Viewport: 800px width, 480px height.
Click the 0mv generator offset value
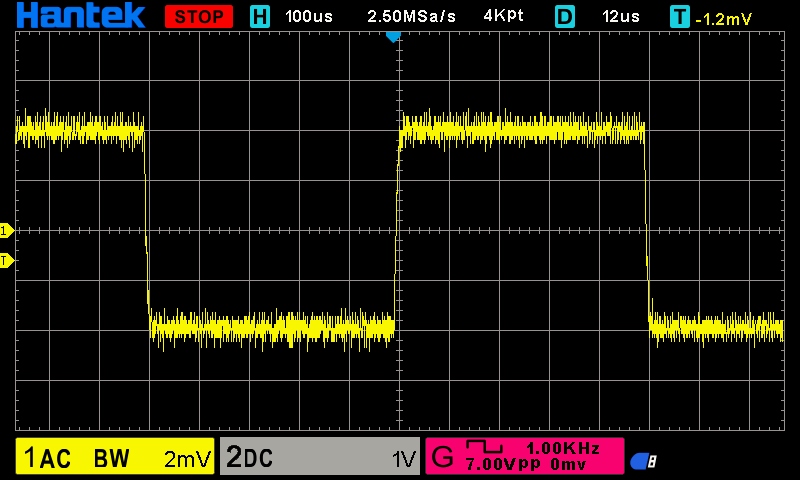pos(568,464)
